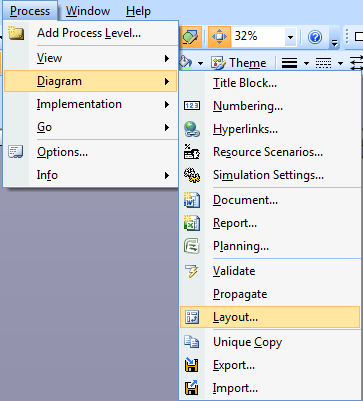Open the line weight dropdown arrow
Viewport: 363px width, 401px height.
pyautogui.click(x=306, y=63)
